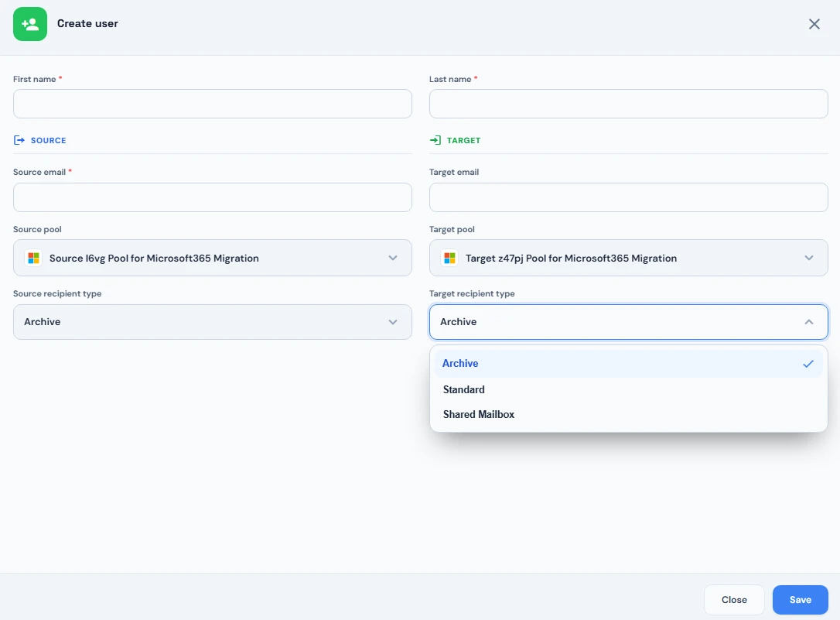Select Archive from the recipient type list
This screenshot has height=620, width=840.
[x=628, y=364]
